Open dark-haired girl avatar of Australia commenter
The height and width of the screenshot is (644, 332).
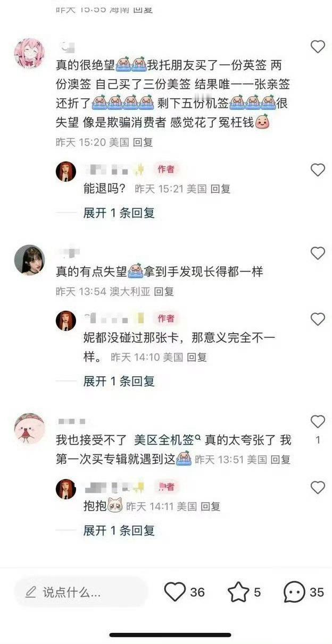[x=29, y=260]
